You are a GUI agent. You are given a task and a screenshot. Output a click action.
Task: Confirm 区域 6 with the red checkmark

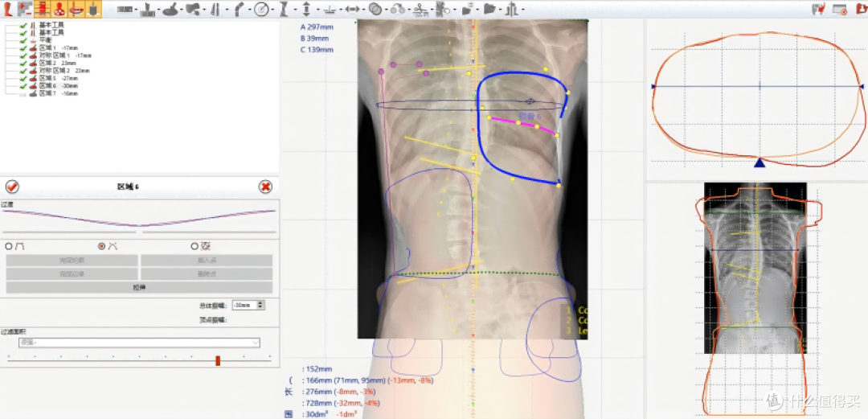click(x=12, y=187)
